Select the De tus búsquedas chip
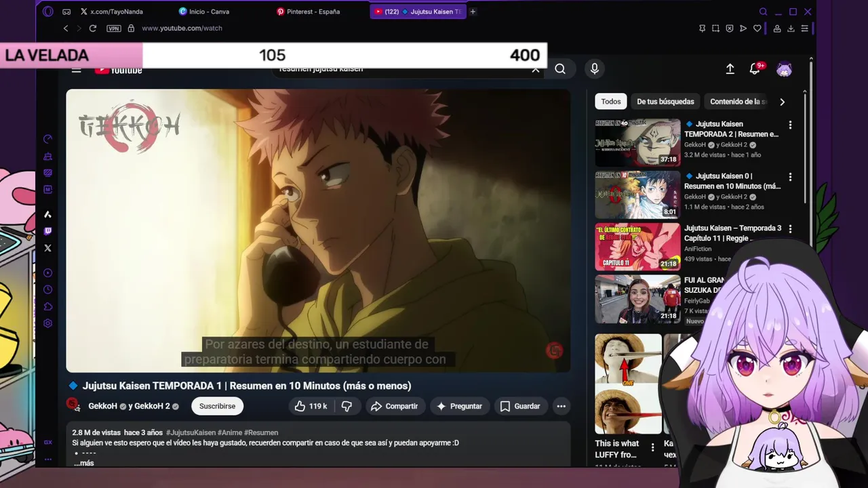 (665, 102)
